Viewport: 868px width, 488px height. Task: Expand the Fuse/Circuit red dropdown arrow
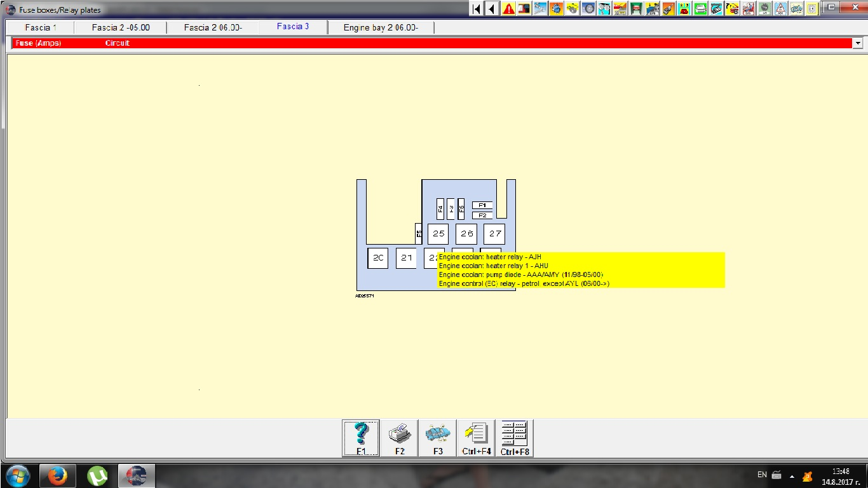(858, 43)
